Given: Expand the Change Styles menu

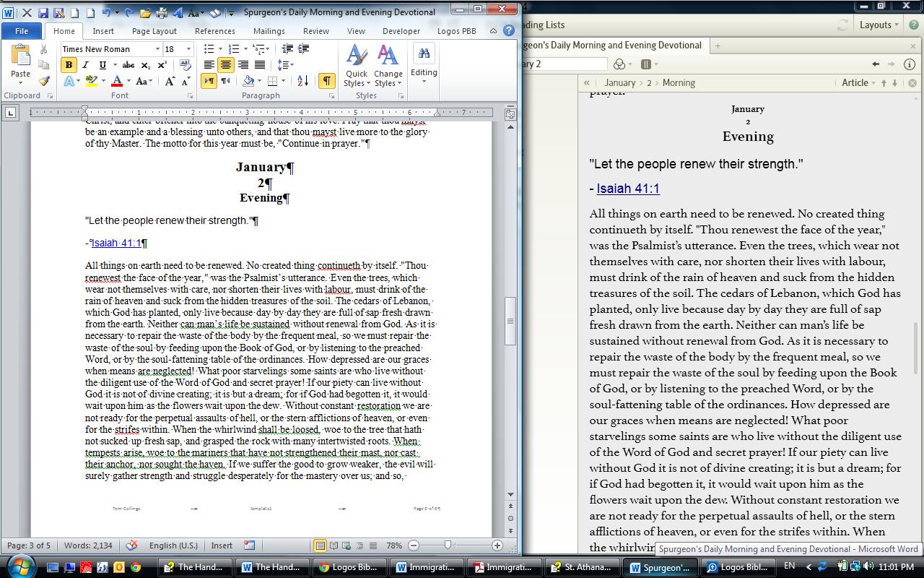Looking at the screenshot, I should coord(388,66).
